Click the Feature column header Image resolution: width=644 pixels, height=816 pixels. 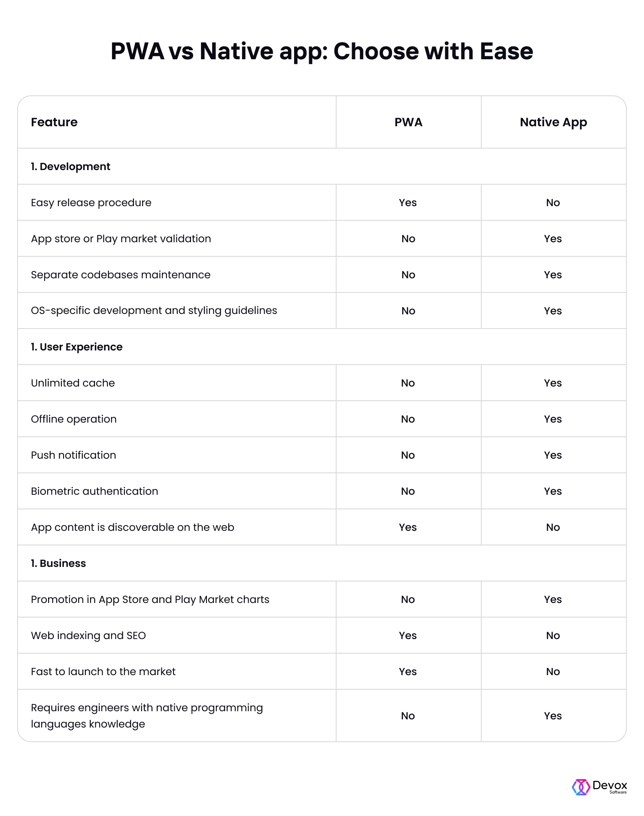[x=54, y=122]
